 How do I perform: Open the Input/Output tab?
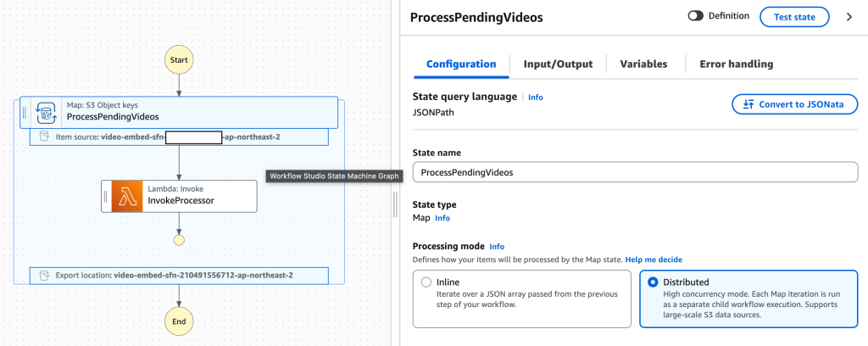tap(558, 64)
